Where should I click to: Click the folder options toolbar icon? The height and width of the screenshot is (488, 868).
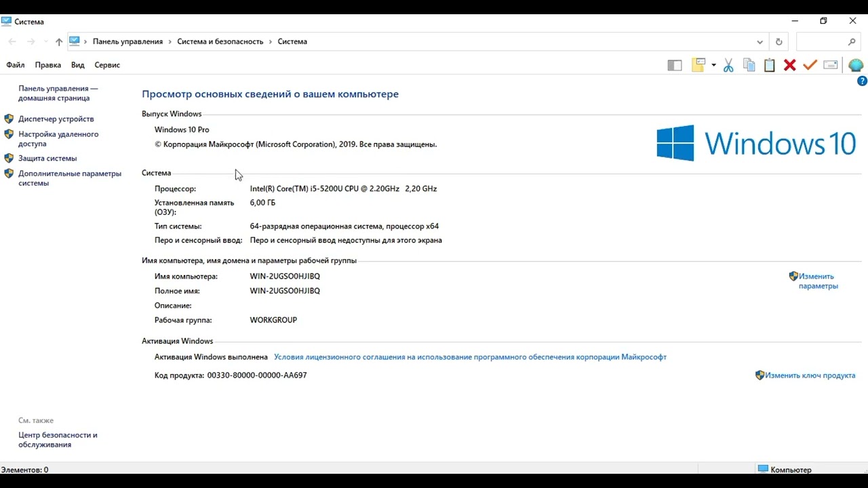point(698,65)
